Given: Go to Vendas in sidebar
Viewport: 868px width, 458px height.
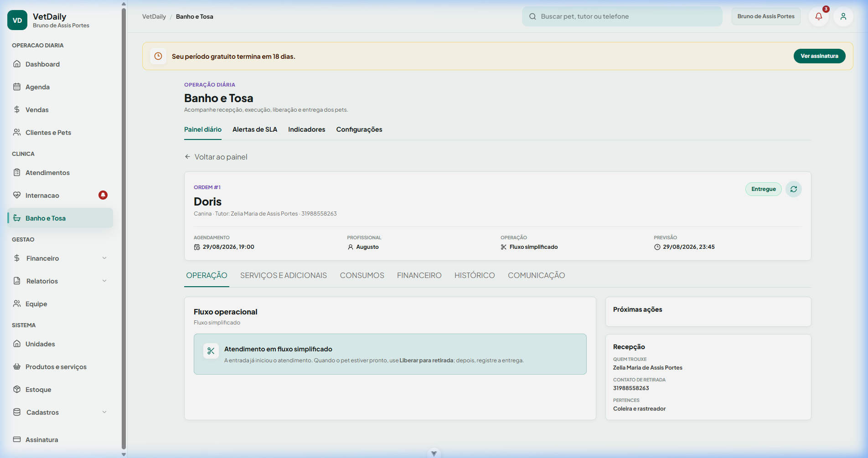Looking at the screenshot, I should (60, 110).
